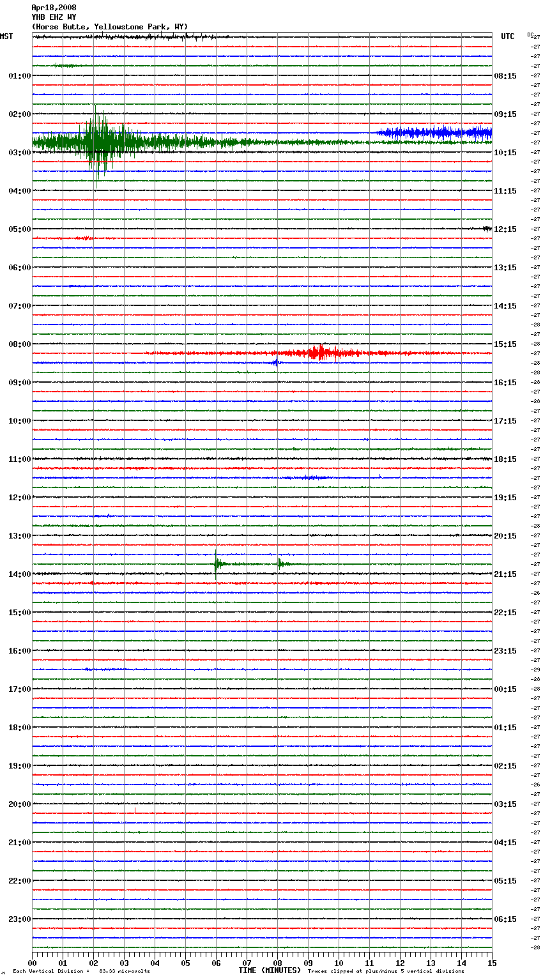Click the green spike at minute 06 near 13:45
Screen dimensions: 543x980
(217, 563)
